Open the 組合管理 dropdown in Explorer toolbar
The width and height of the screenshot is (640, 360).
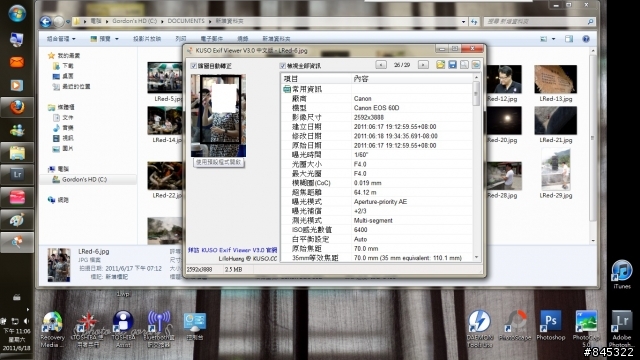tap(61, 39)
